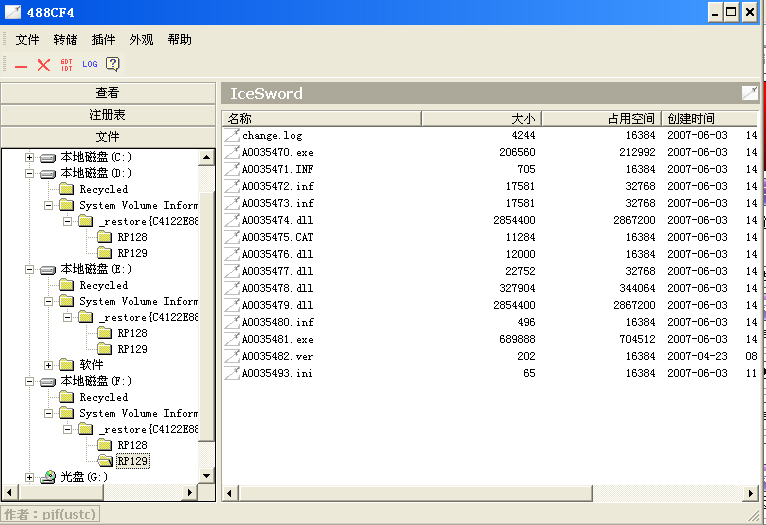This screenshot has width=766, height=525.
Task: Expand the local disk (C:) node
Action: pyautogui.click(x=29, y=157)
